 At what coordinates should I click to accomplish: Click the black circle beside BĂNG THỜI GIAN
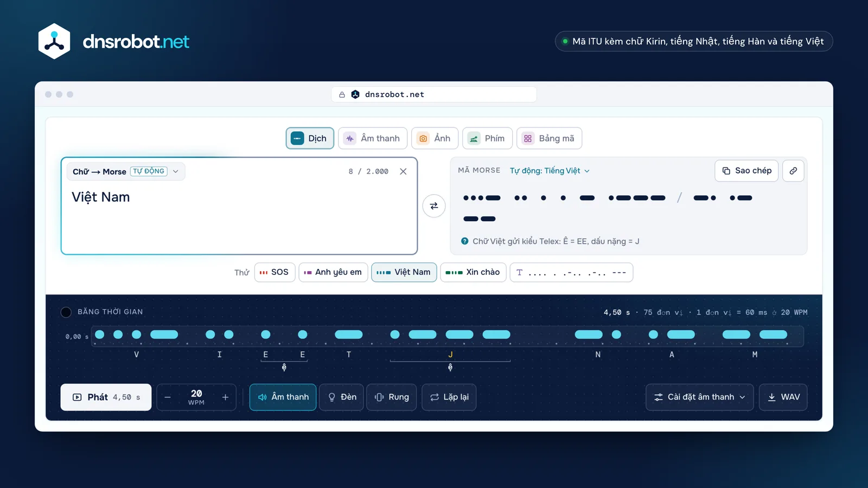tap(66, 312)
